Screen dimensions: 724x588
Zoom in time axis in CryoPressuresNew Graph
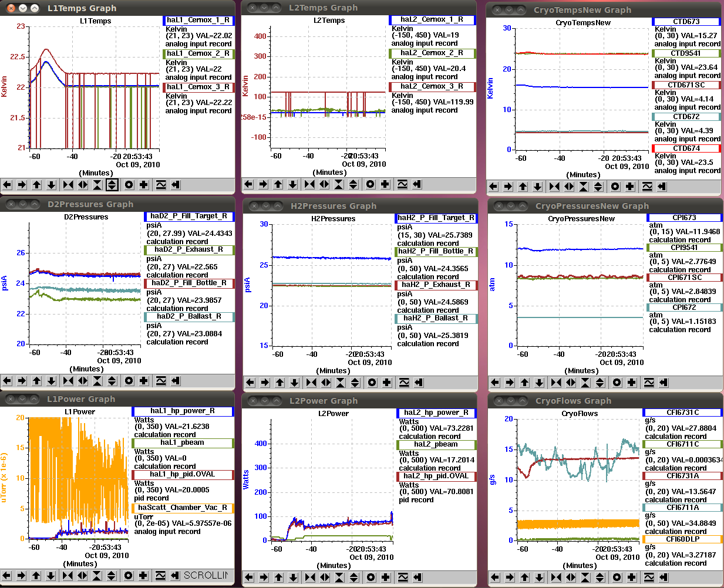[555, 383]
